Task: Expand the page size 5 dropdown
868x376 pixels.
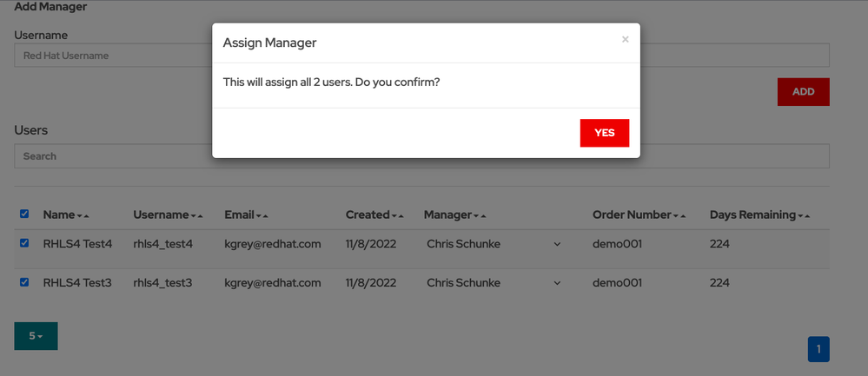Action: point(36,336)
